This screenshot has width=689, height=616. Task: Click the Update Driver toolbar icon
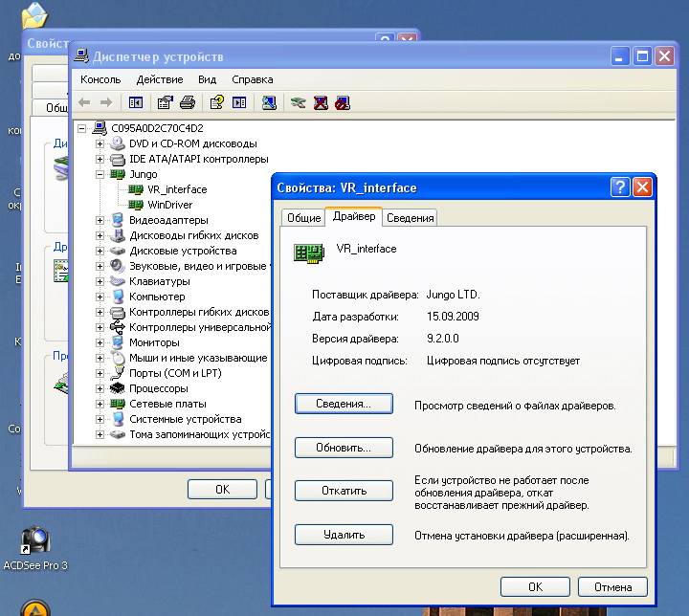tap(299, 102)
